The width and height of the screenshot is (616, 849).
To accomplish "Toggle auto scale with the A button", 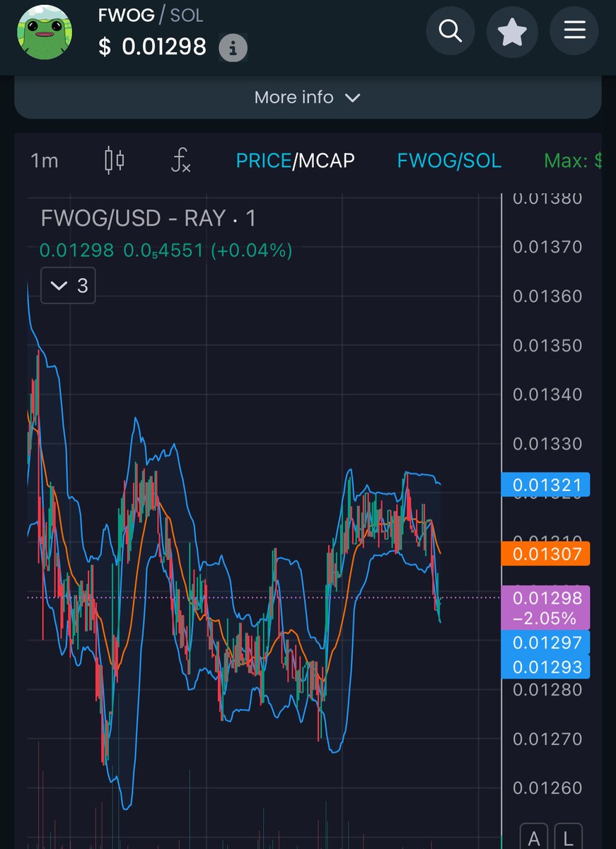I will tap(534, 837).
